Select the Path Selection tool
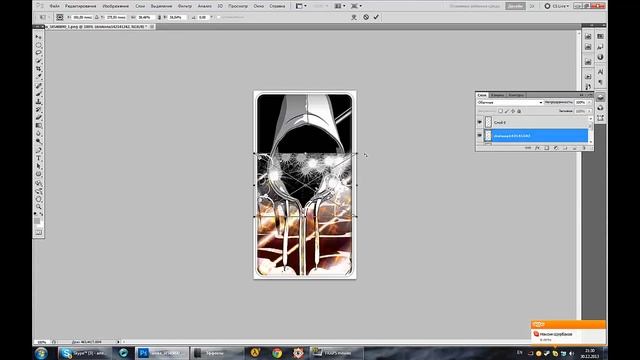 [x=38, y=167]
